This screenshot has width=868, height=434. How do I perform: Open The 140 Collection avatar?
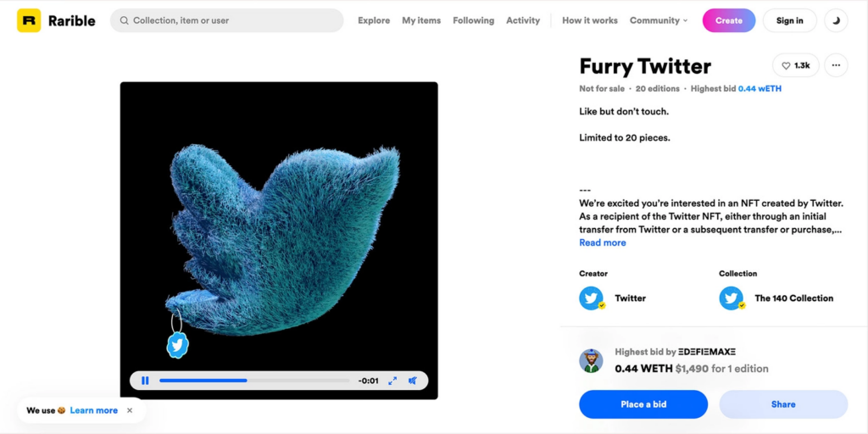pyautogui.click(x=732, y=298)
